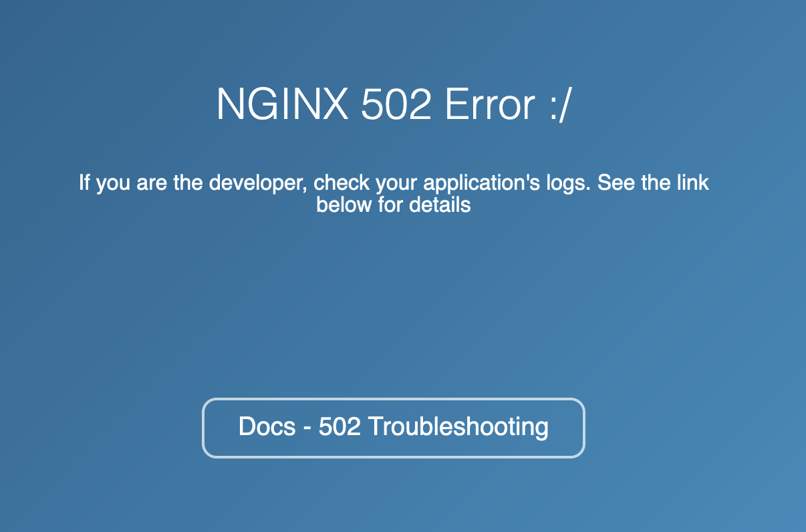Click the word 'Docs' on the button
806x532 pixels.
pos(267,426)
